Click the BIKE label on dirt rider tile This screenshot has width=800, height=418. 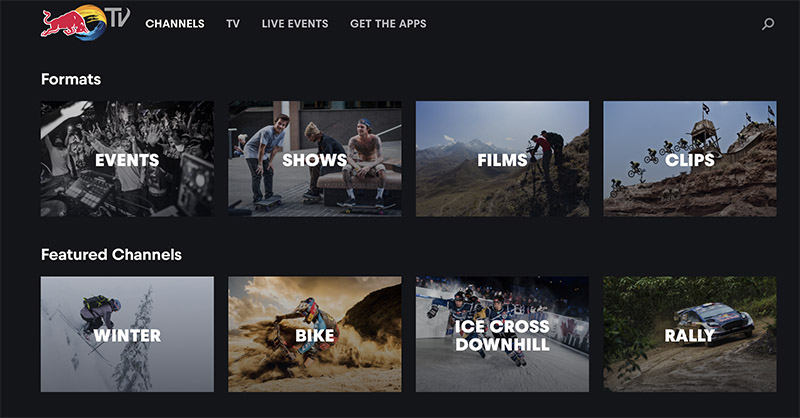(x=315, y=335)
